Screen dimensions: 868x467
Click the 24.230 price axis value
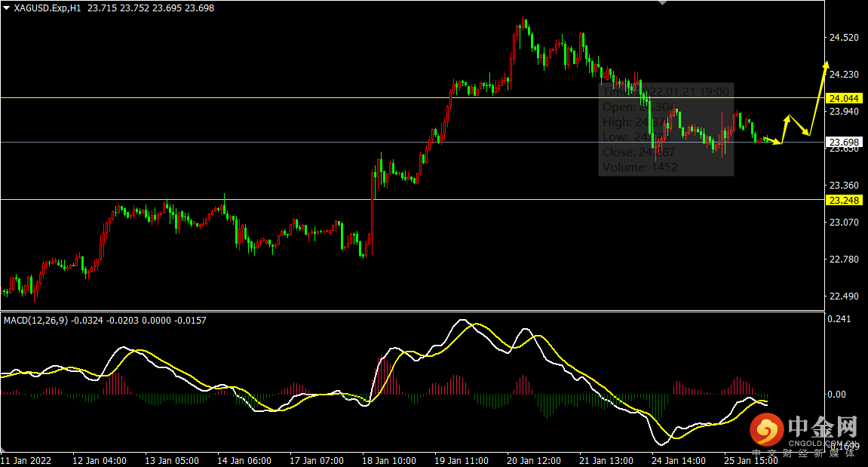point(844,74)
